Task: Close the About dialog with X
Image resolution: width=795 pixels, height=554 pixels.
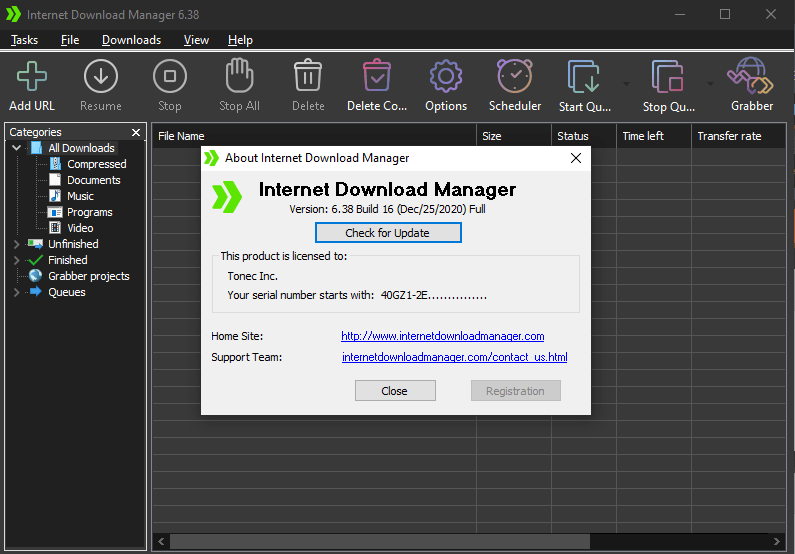Action: coord(575,158)
